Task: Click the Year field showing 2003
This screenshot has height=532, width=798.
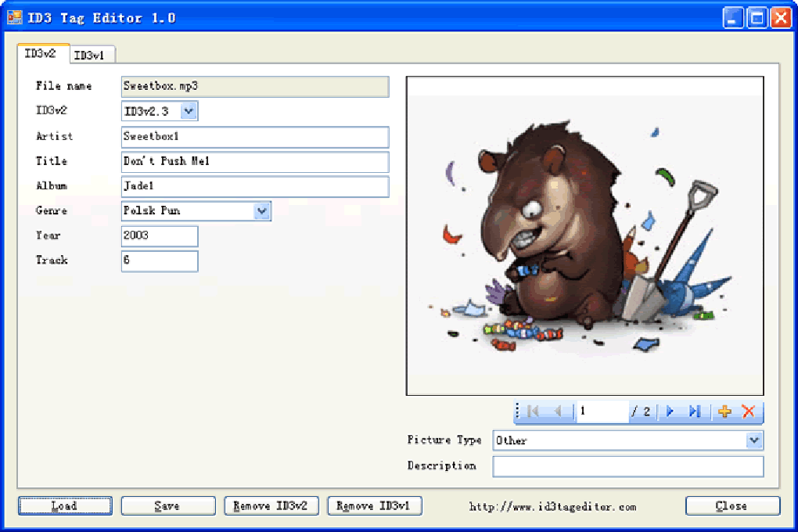Action: 160,235
